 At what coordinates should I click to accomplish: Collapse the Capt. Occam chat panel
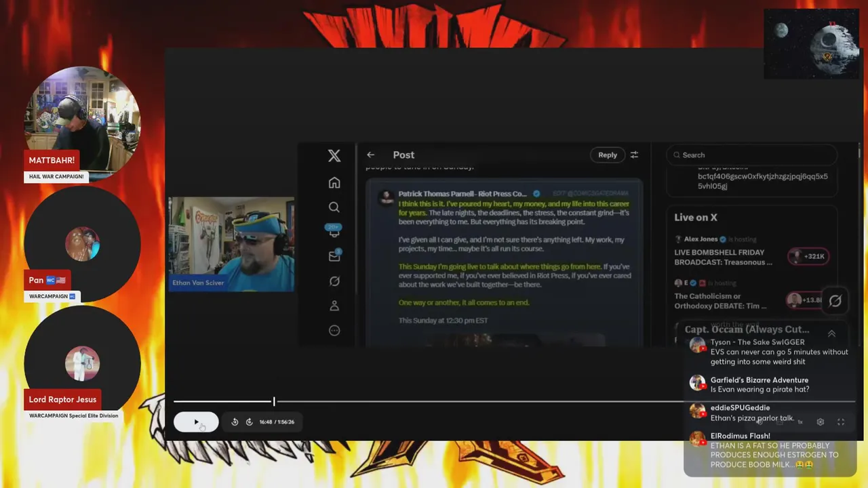pos(831,333)
